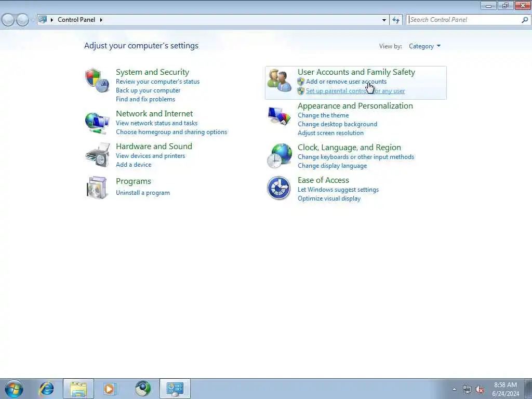532x399 pixels.
Task: Click the muted volume tray icon
Action: pos(480,389)
